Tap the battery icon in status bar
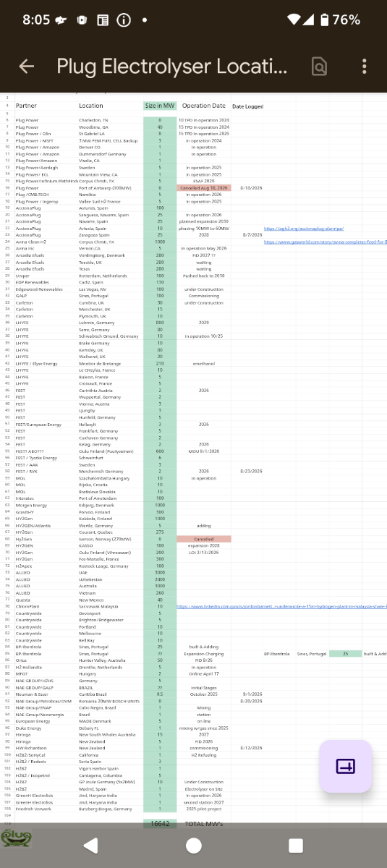The image size is (387, 868). tap(325, 20)
